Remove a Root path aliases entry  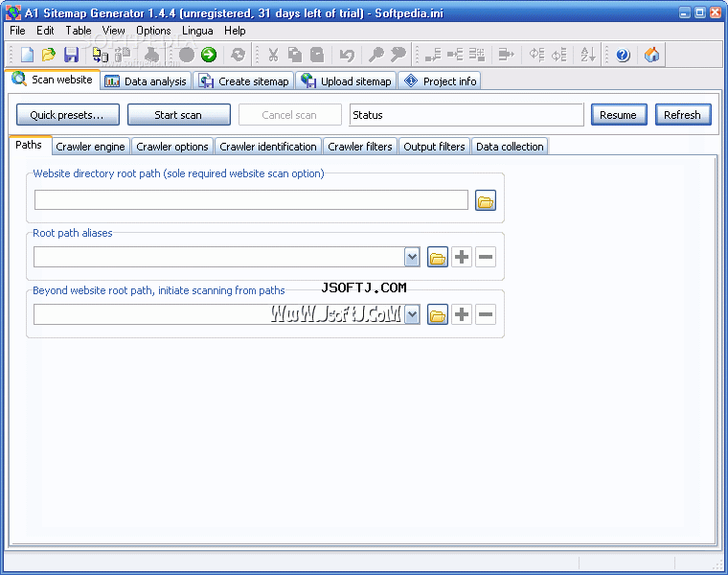(x=486, y=257)
